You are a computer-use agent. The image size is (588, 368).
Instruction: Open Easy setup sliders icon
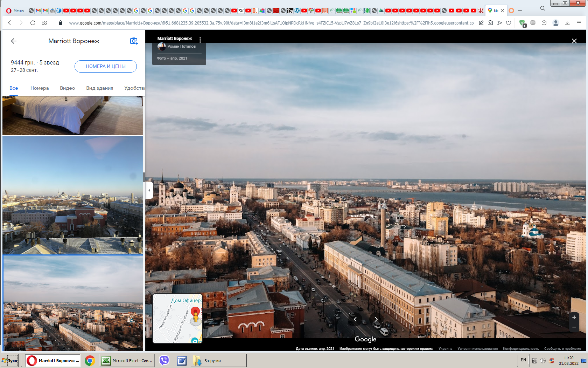point(579,23)
